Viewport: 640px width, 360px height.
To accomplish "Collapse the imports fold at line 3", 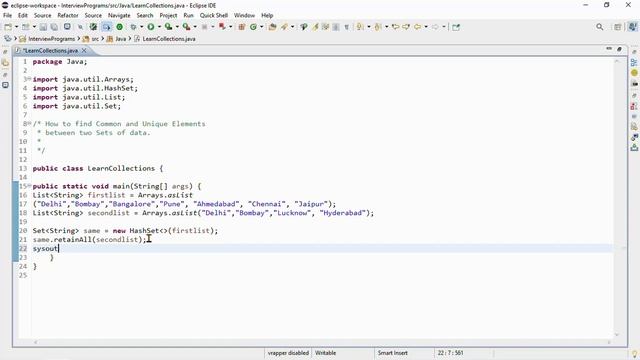I will 29,78.
